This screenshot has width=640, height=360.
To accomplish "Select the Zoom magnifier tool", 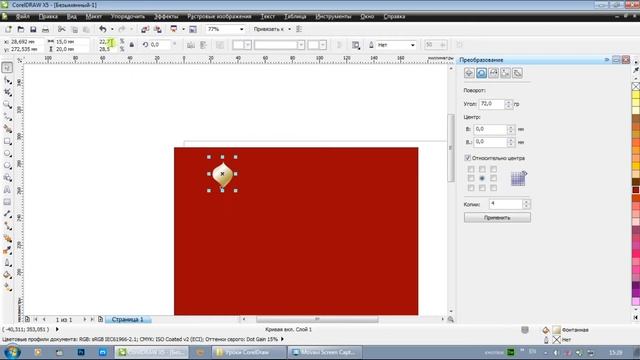I will tap(7, 105).
